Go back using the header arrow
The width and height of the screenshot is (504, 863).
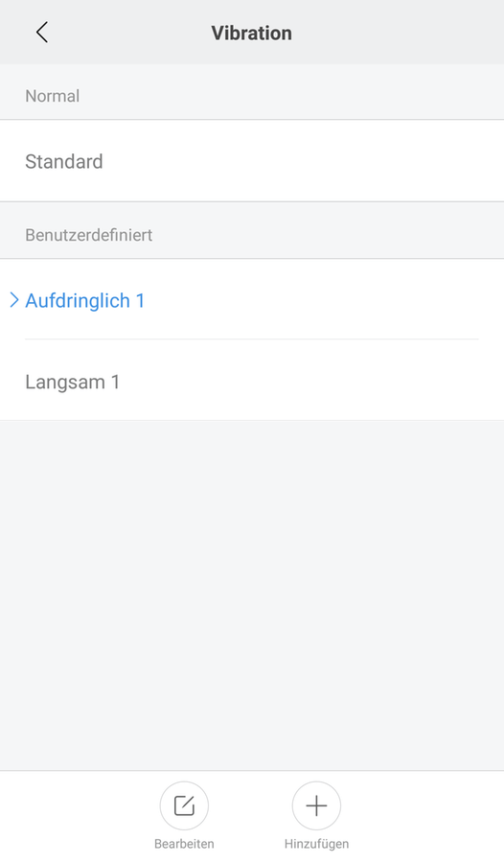click(x=42, y=33)
